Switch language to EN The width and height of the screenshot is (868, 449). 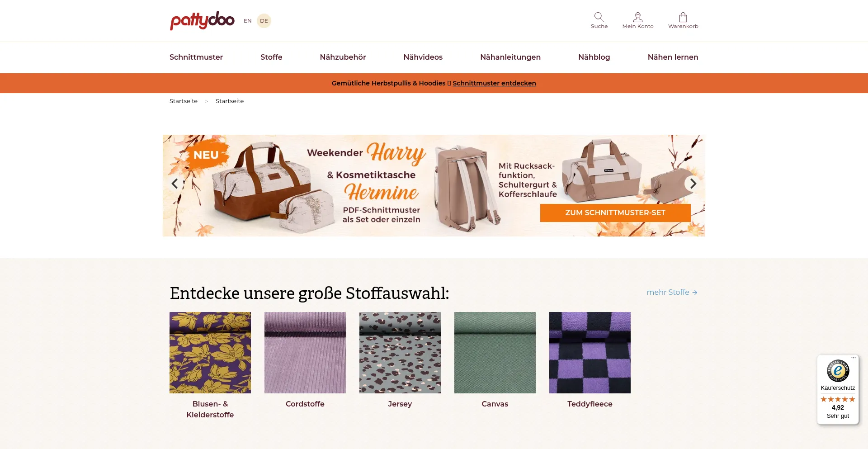point(247,21)
